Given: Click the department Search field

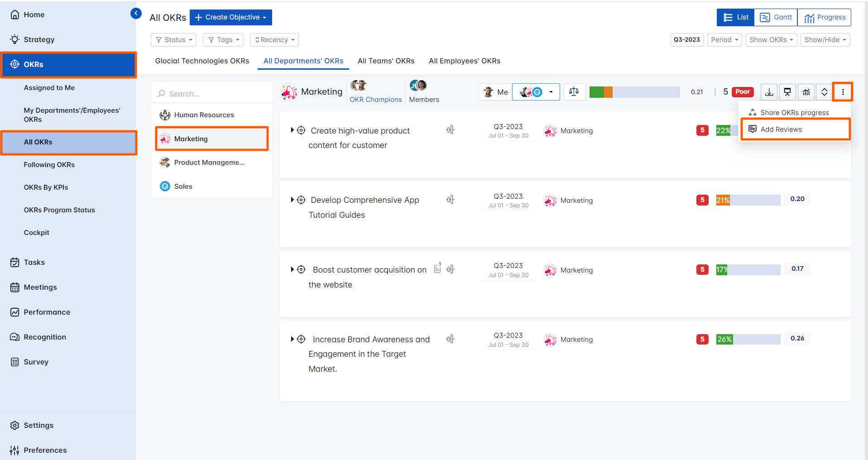Looking at the screenshot, I should click(x=211, y=94).
